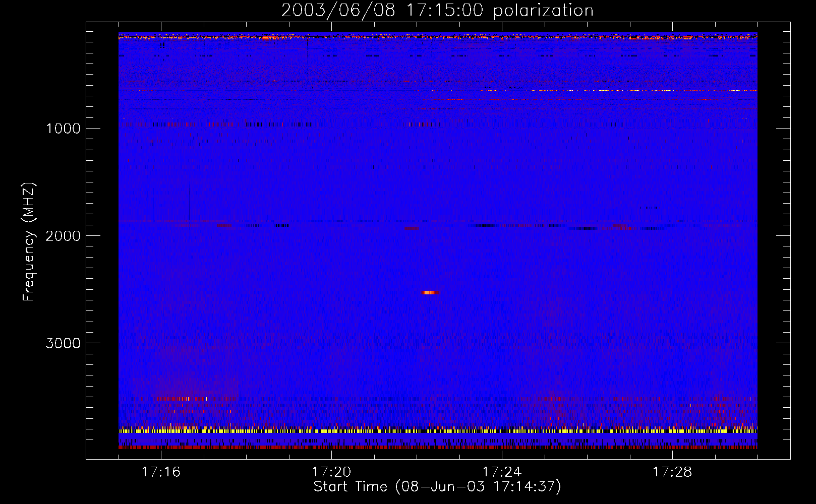Click the 17:28 time tick label

tap(672, 472)
